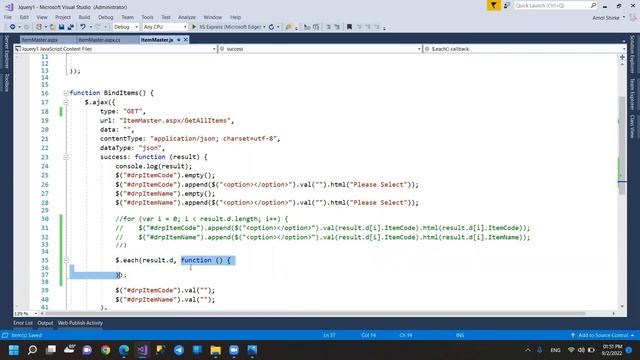Click the New Project toolbar icon
640x360 pixels.
click(39, 27)
